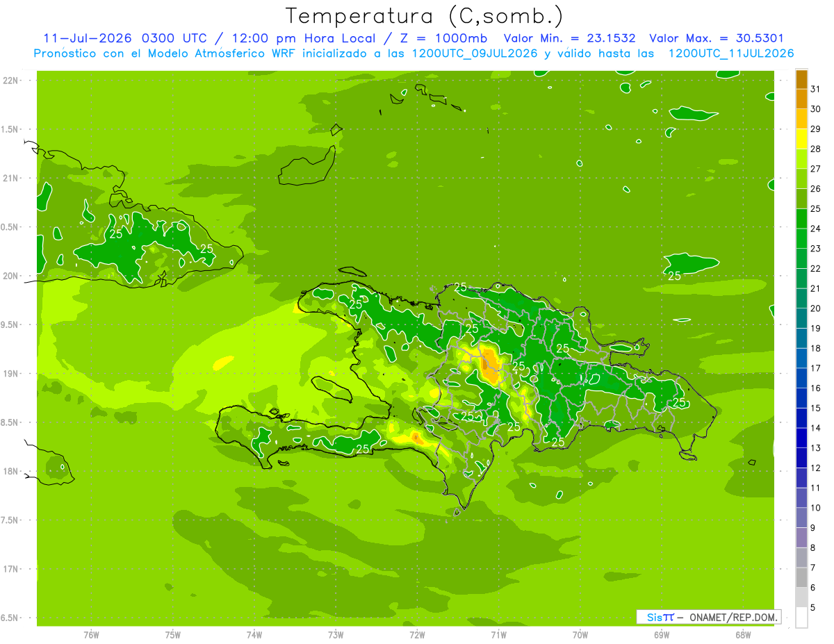Screen dimensions: 834x644
Task: Pick the green swatch between 24 and 25
Action: click(801, 218)
